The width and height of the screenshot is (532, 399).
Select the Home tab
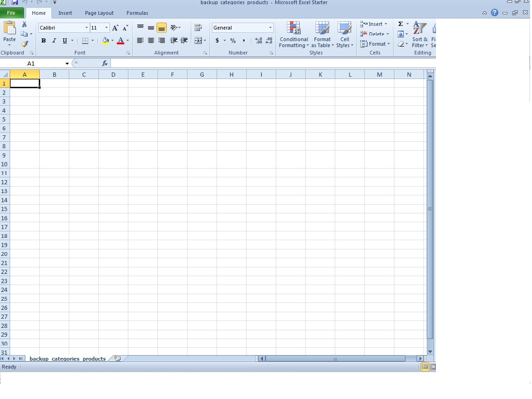tap(39, 13)
